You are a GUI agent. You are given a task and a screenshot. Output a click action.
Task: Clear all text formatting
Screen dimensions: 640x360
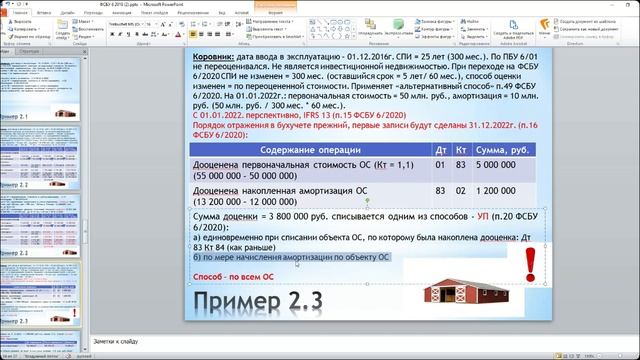point(182,24)
